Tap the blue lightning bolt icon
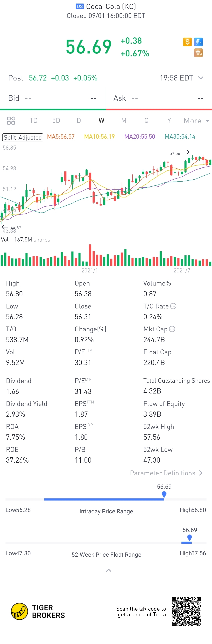212x644 pixels. tap(198, 42)
